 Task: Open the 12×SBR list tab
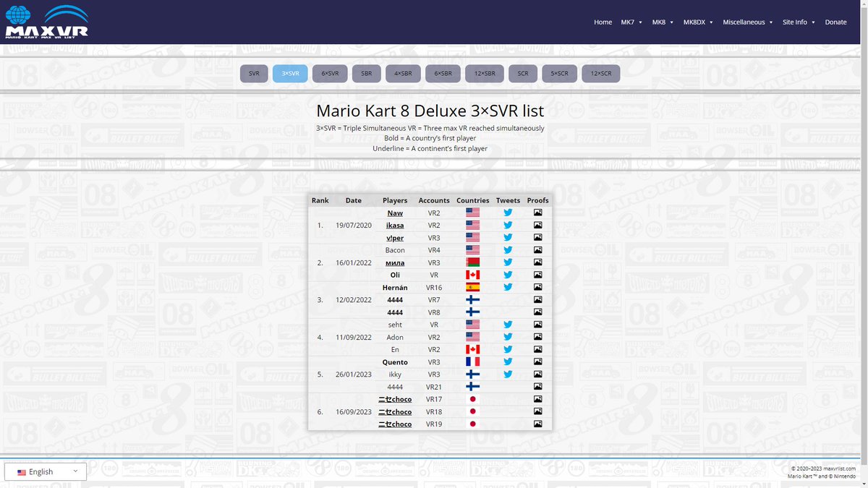pos(485,73)
